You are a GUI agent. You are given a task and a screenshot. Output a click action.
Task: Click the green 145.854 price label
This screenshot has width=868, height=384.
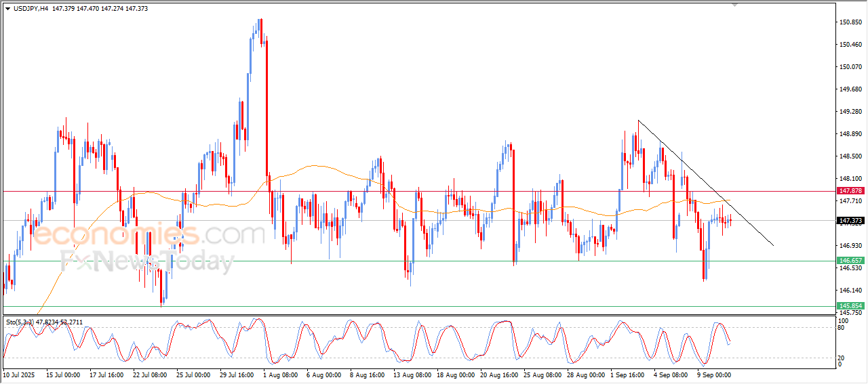[851, 306]
